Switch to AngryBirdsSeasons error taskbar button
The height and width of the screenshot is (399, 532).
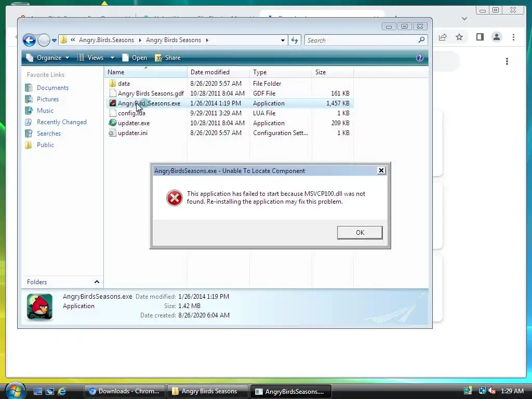pos(290,391)
